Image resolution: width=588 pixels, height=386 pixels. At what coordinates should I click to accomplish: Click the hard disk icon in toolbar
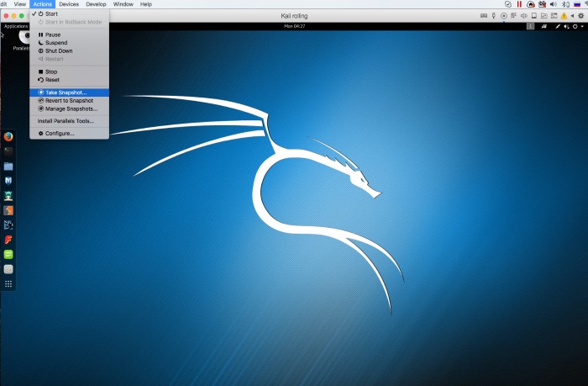pos(534,16)
